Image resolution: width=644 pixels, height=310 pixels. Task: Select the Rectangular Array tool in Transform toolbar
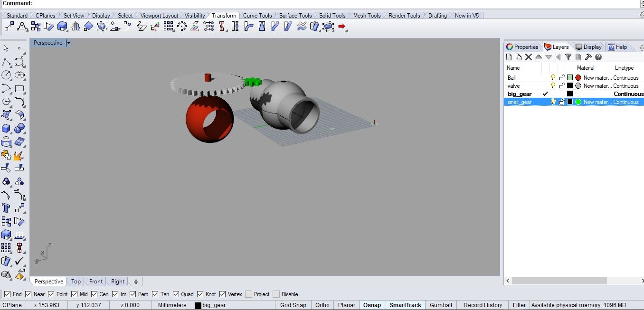[x=168, y=27]
